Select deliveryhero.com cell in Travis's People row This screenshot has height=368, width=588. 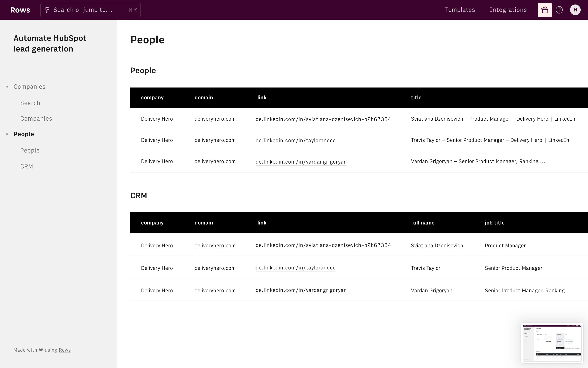click(x=215, y=140)
